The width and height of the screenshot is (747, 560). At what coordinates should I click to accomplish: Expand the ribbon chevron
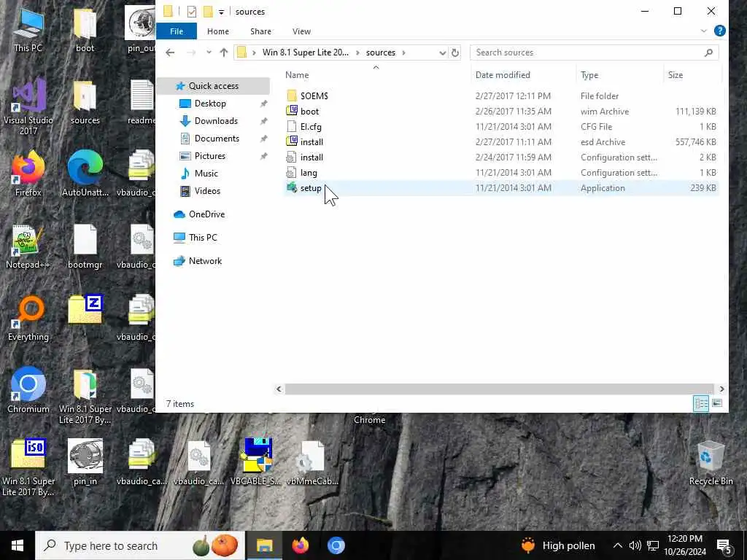click(x=704, y=31)
